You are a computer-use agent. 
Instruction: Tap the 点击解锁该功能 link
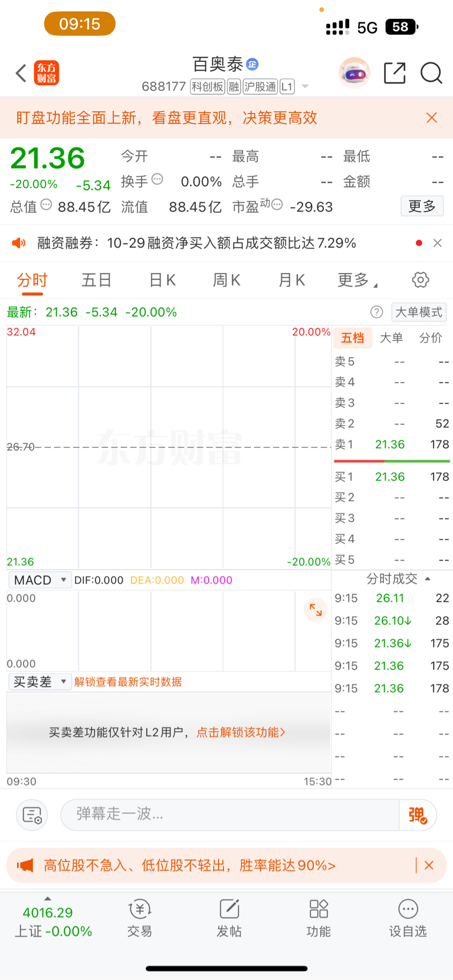241,732
